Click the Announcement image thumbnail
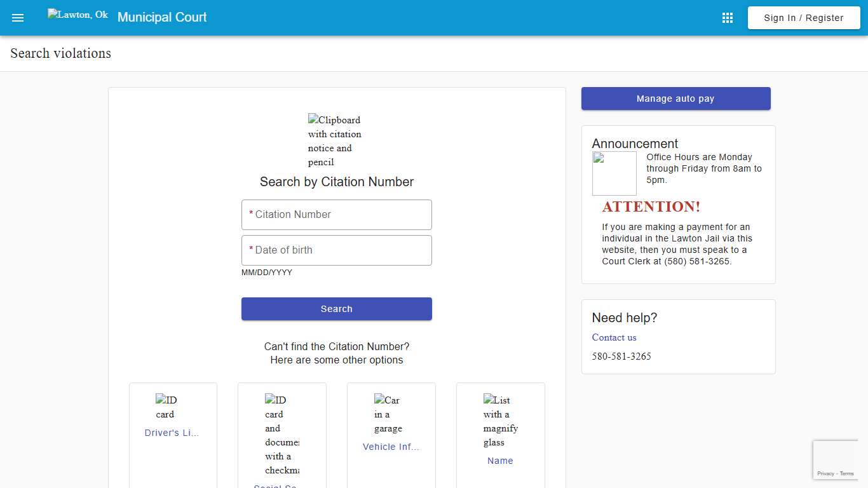Image resolution: width=868 pixels, height=488 pixels. coord(614,173)
